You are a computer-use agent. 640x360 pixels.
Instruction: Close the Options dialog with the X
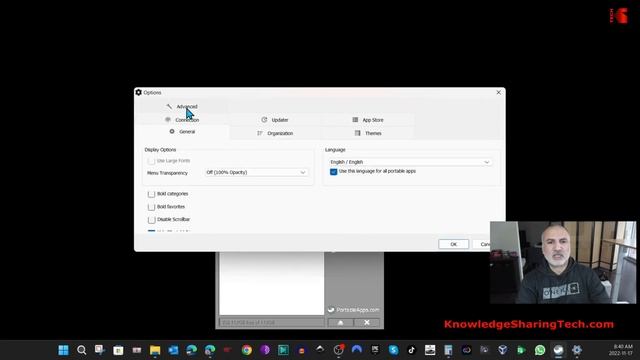point(498,93)
